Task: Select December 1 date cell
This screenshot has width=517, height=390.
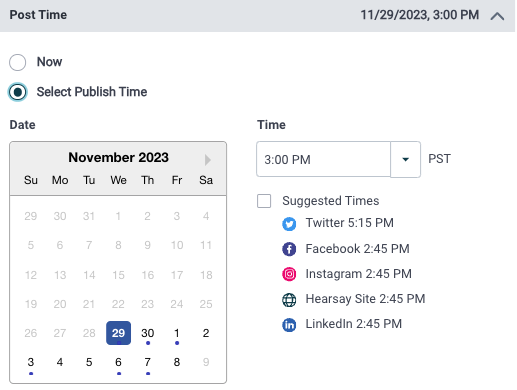Action: pos(177,333)
